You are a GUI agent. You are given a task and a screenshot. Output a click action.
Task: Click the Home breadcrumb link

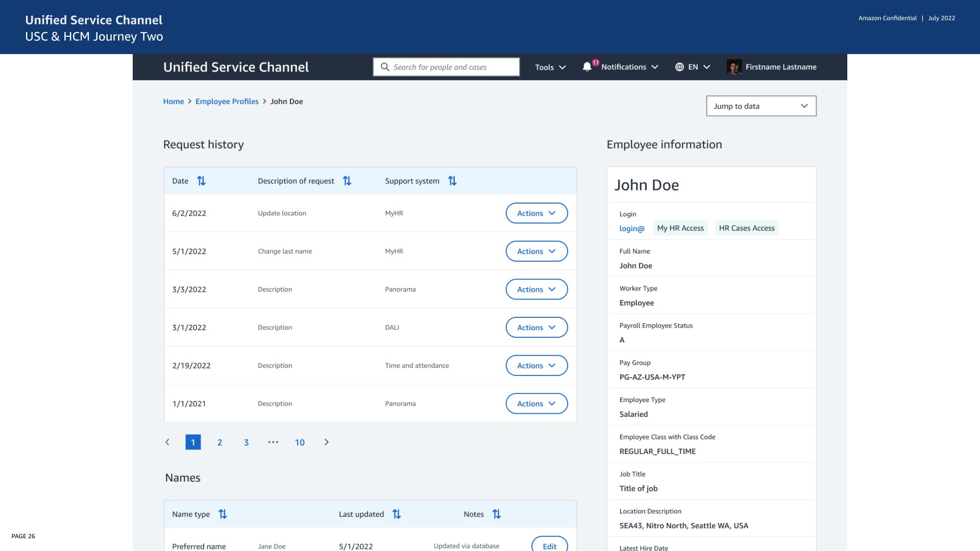click(174, 102)
